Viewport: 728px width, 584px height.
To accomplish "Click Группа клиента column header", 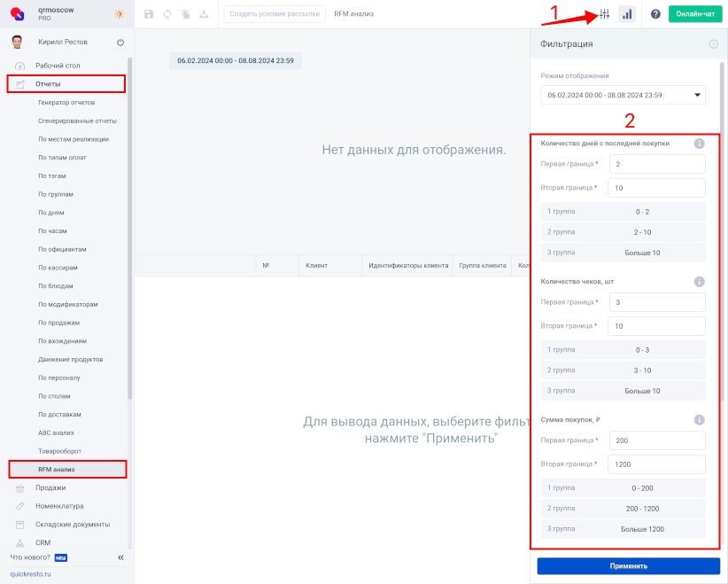I will (x=483, y=266).
